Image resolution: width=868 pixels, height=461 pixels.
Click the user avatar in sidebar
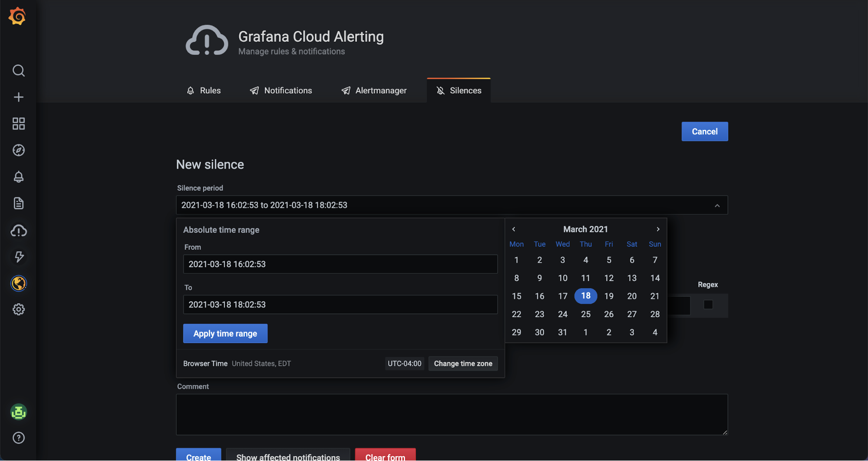pyautogui.click(x=18, y=412)
